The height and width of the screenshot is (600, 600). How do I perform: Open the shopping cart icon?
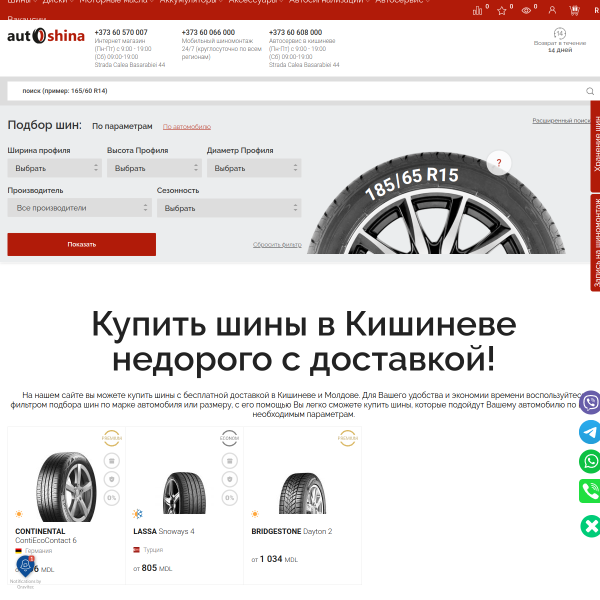tap(574, 10)
